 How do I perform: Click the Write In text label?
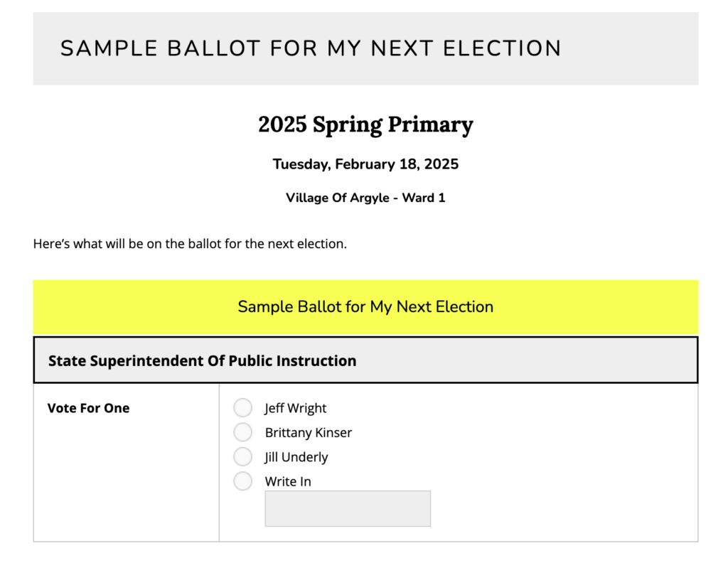point(288,481)
